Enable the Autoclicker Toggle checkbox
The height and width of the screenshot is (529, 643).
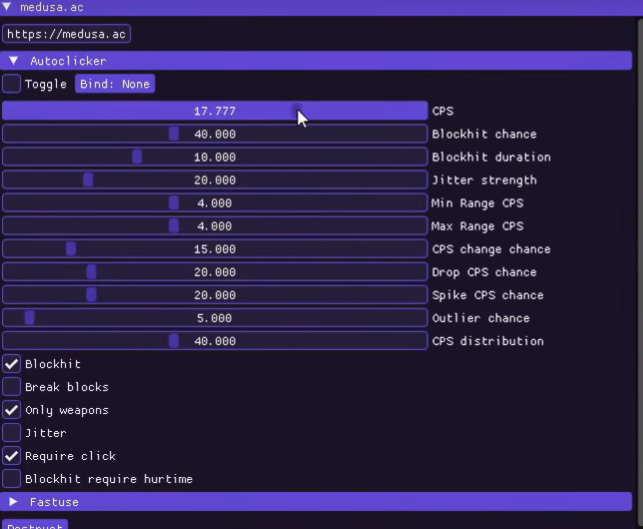point(11,84)
